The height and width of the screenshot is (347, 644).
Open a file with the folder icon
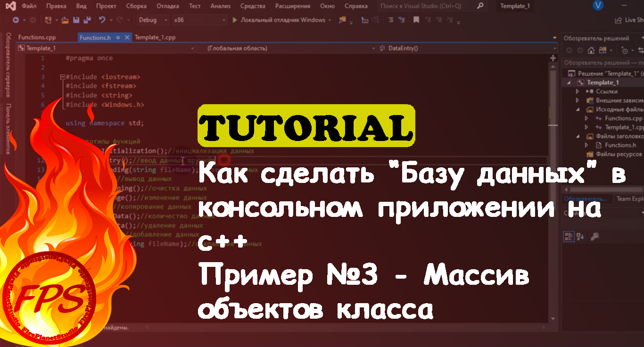(x=65, y=20)
